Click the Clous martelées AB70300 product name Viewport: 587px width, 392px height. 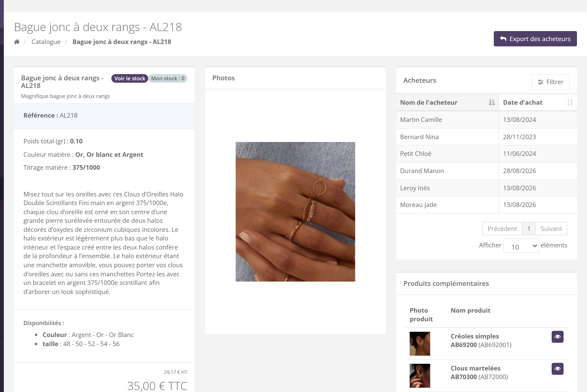pyautogui.click(x=479, y=372)
